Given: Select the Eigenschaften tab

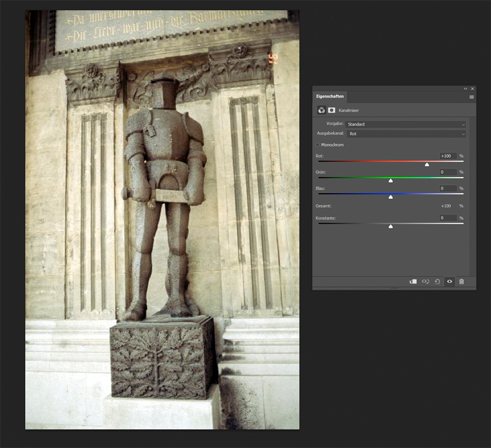Looking at the screenshot, I should [330, 96].
